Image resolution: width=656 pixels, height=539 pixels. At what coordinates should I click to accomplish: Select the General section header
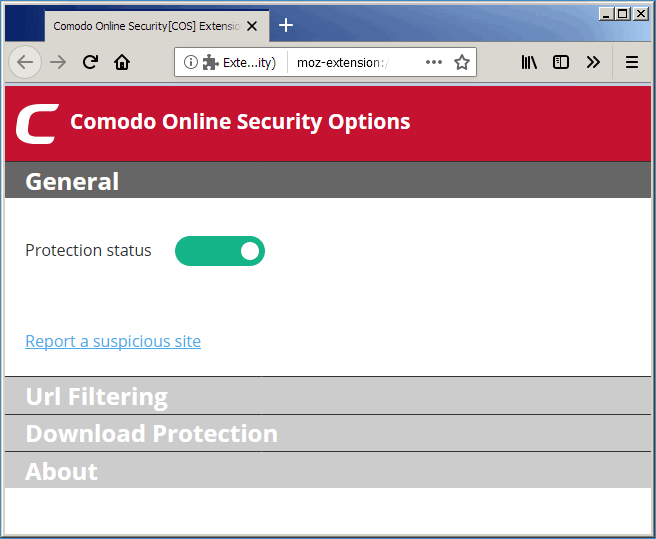pos(328,180)
